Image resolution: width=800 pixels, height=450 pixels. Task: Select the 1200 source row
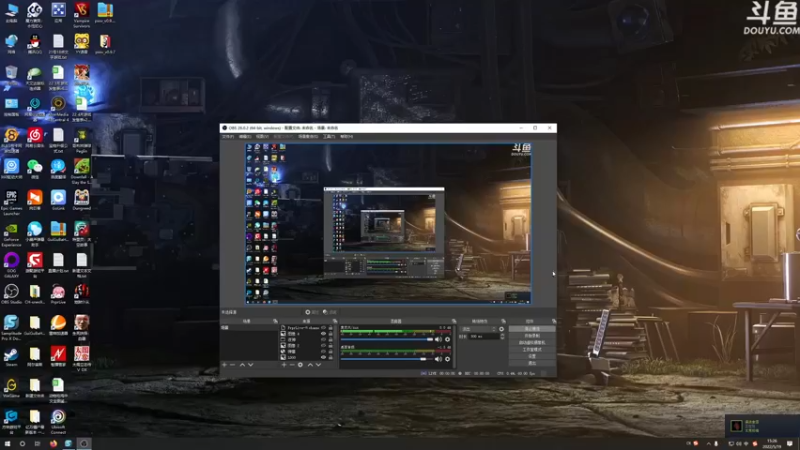(x=307, y=358)
